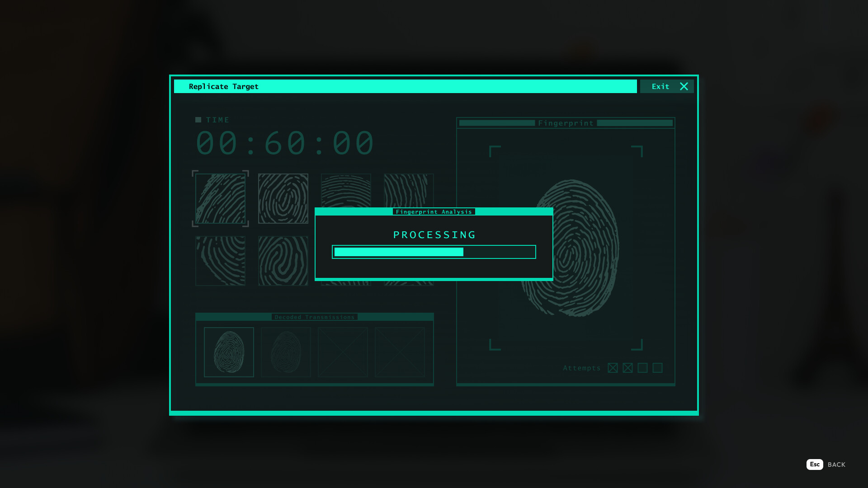
Task: Open the Decoded Transmissions panel header
Action: coord(314,317)
